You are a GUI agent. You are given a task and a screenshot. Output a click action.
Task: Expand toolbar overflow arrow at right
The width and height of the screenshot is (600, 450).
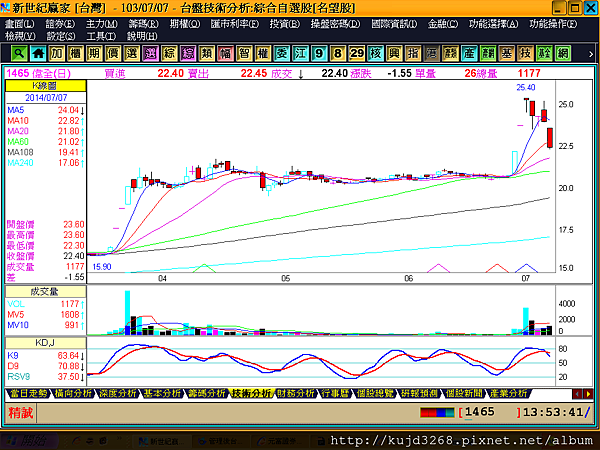point(591,54)
